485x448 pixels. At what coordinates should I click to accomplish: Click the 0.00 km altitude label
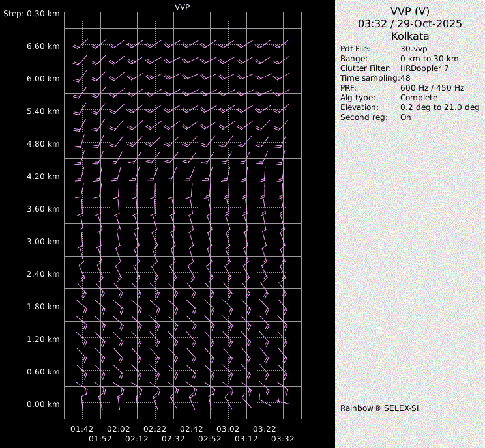pyautogui.click(x=43, y=404)
